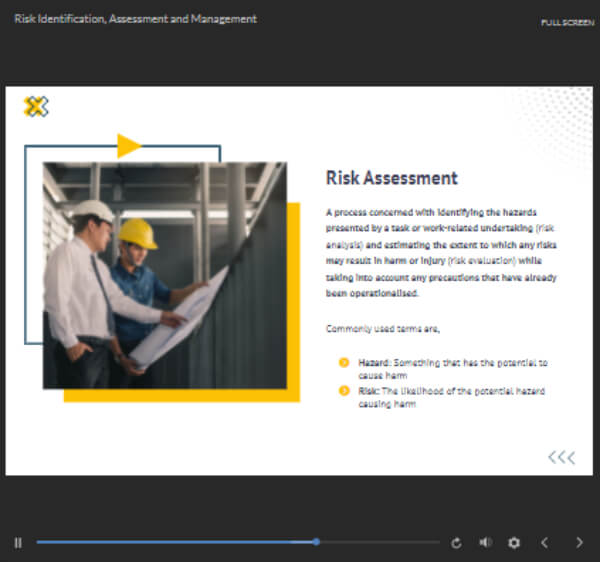
Task: Pause the course playback
Action: click(x=18, y=542)
